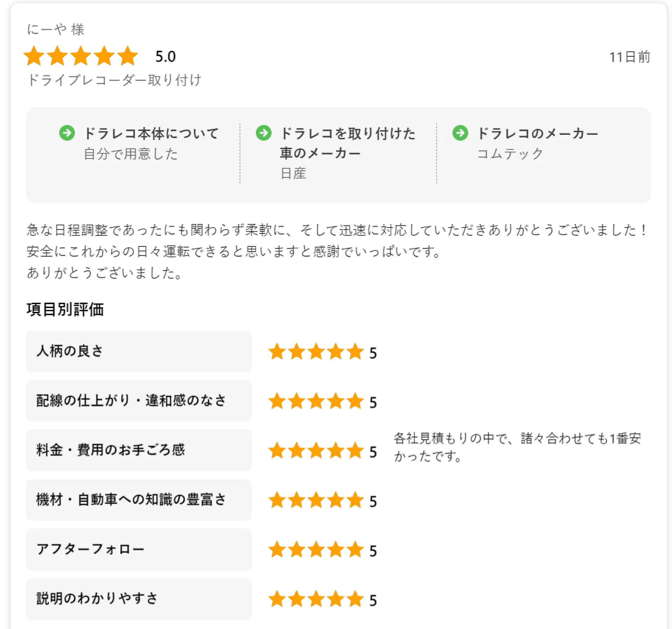Click the stars next to 配線の仕上がり・違和感のなさ
Image resolution: width=672 pixels, height=629 pixels.
[316, 401]
